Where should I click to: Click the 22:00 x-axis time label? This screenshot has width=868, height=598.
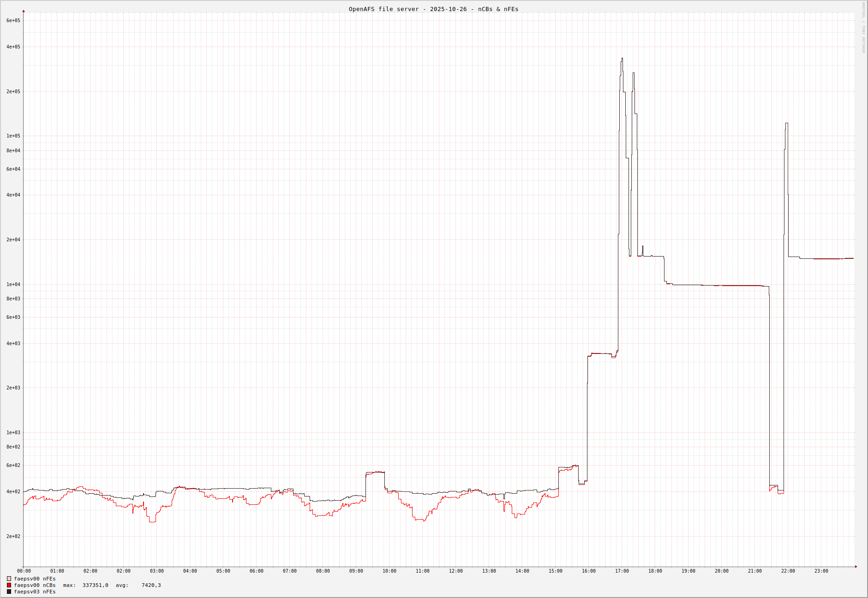[788, 571]
